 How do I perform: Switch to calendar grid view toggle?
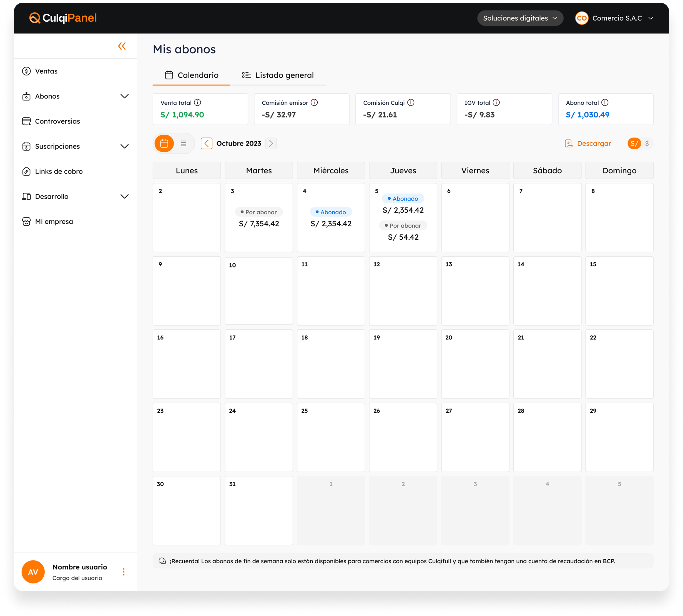164,144
